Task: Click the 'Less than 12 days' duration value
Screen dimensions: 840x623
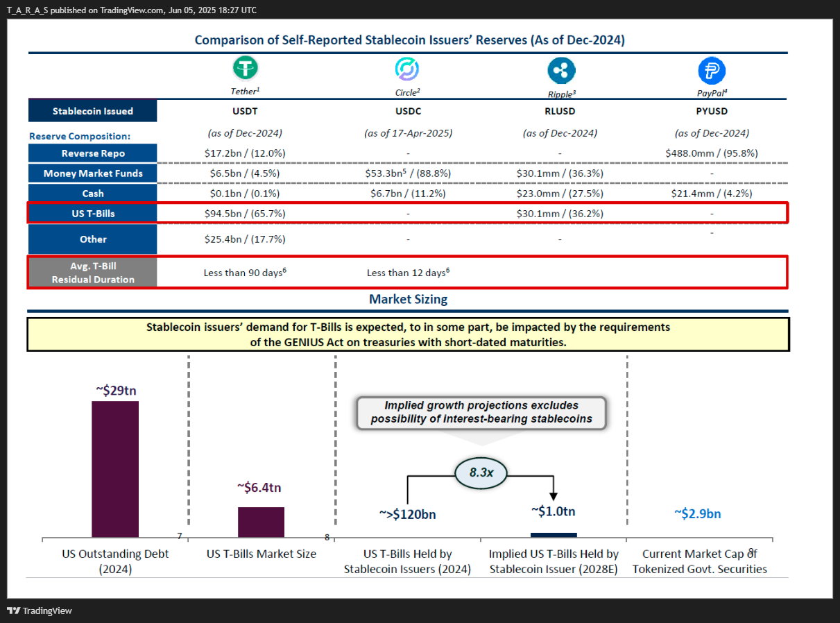Action: click(x=408, y=272)
